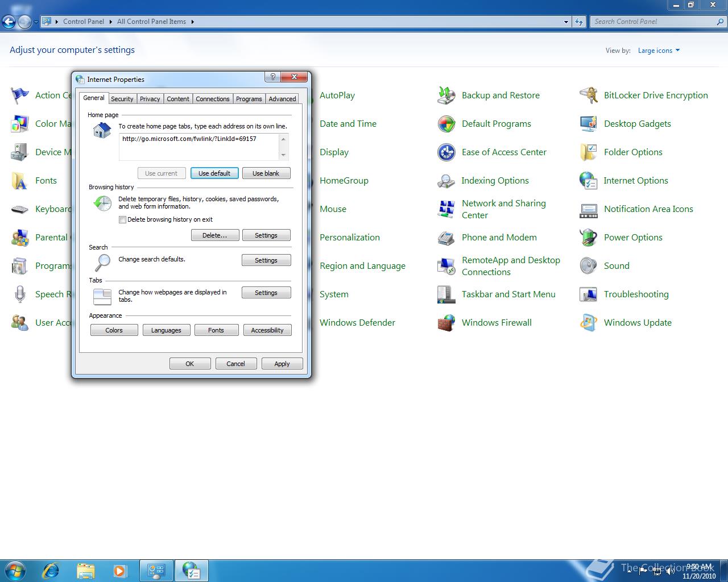728x582 pixels.
Task: Switch to the Content tab
Action: (x=178, y=99)
